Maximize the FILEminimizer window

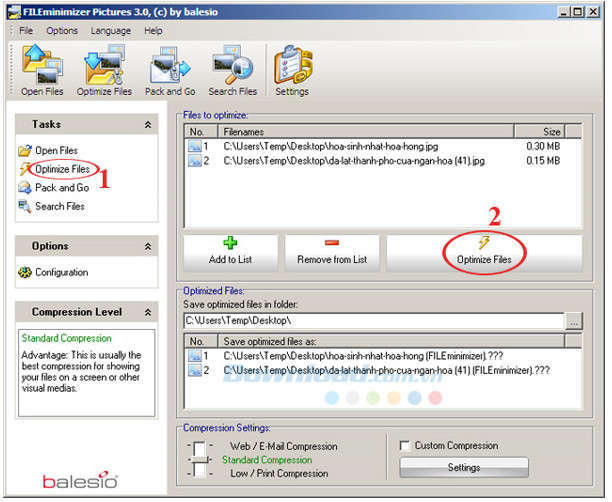coord(578,12)
